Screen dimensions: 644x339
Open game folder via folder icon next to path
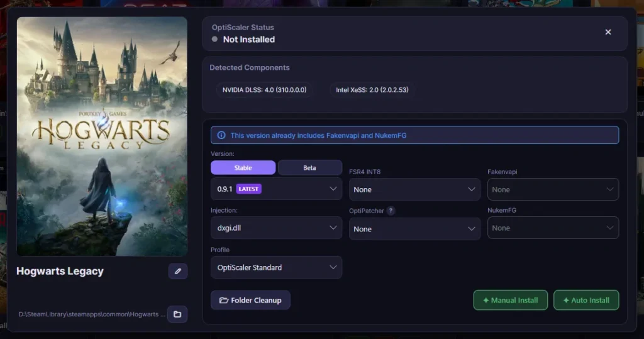coord(177,314)
